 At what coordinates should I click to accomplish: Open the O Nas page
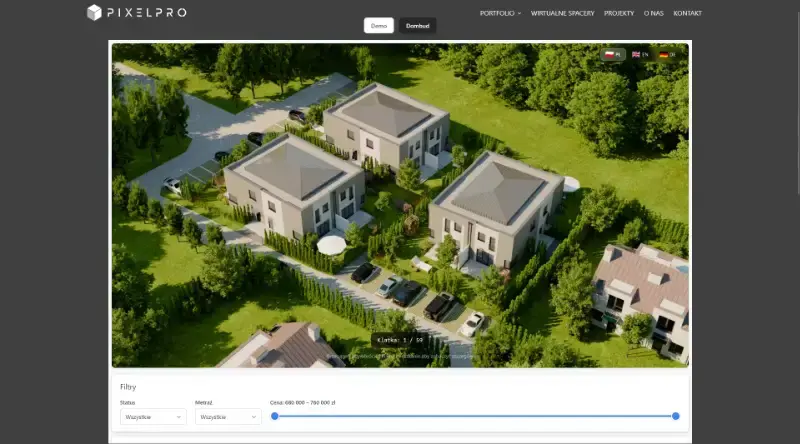point(654,13)
